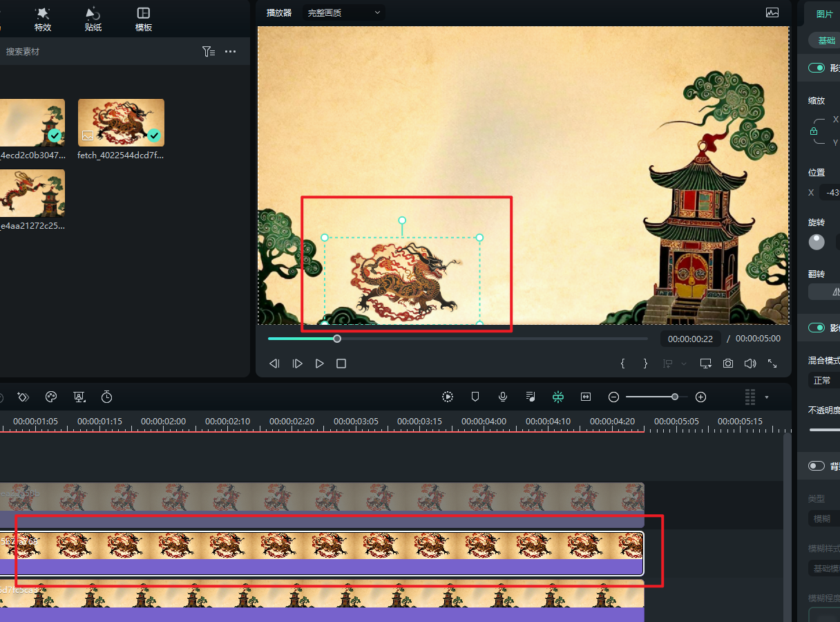Open the volume speaker control
The image size is (840, 622).
click(750, 364)
